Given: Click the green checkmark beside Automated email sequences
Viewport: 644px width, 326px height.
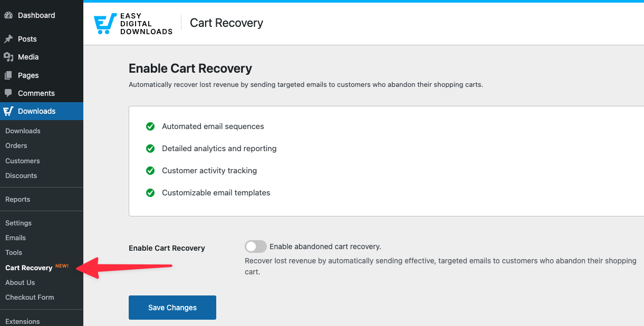Looking at the screenshot, I should 150,126.
